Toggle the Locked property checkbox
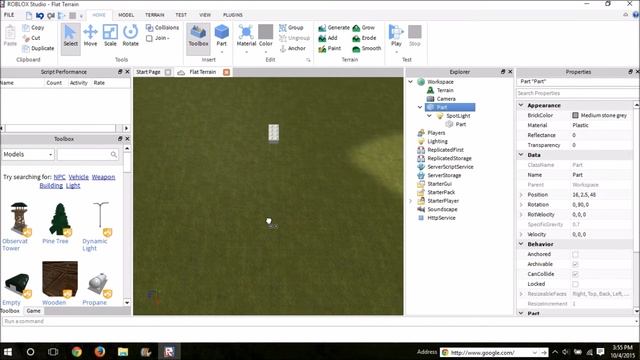The width and height of the screenshot is (640, 360). click(x=575, y=284)
